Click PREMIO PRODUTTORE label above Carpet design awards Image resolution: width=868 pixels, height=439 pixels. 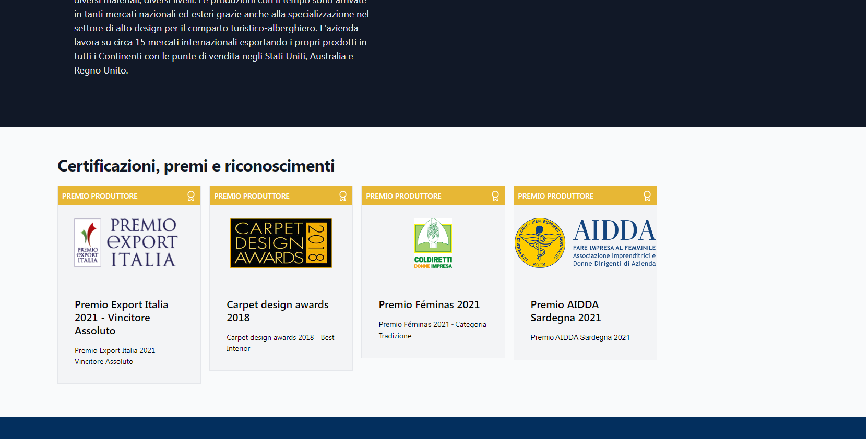pyautogui.click(x=252, y=196)
